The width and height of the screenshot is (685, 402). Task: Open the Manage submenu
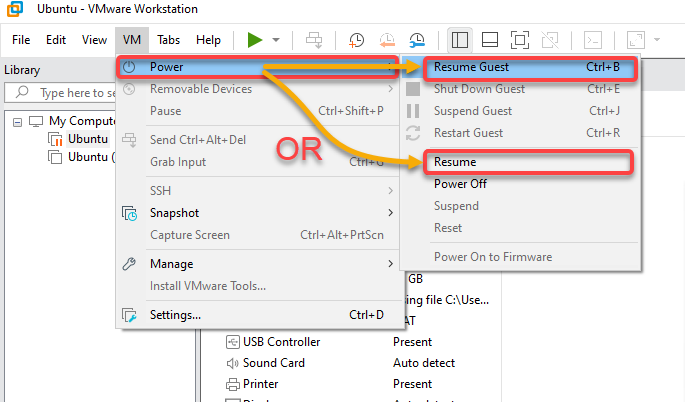point(258,264)
